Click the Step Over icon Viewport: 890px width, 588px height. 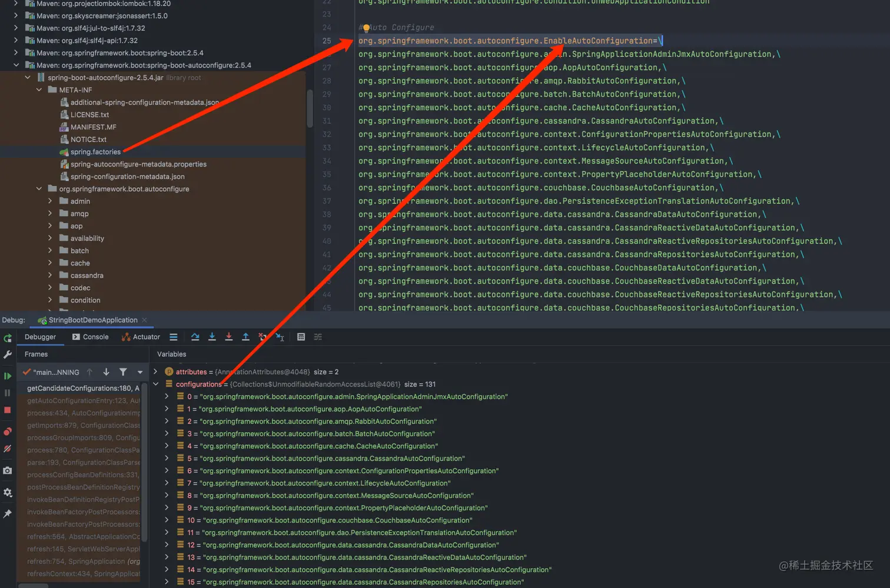[195, 337]
